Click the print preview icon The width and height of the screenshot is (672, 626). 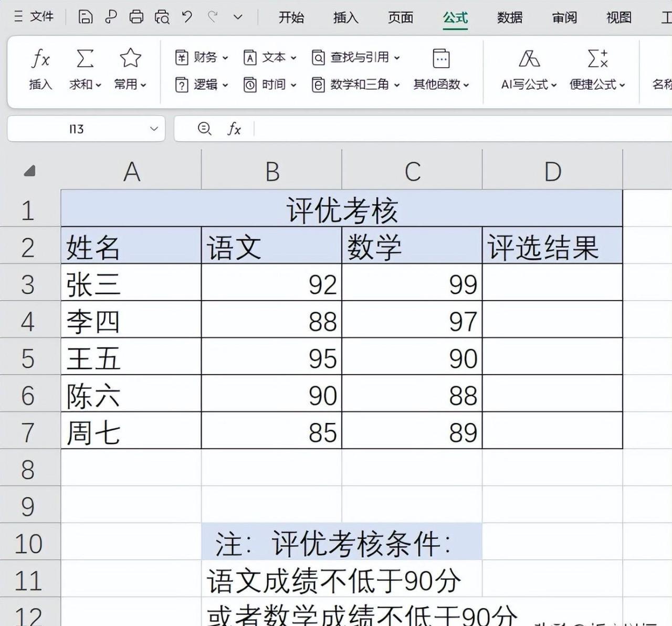point(162,17)
